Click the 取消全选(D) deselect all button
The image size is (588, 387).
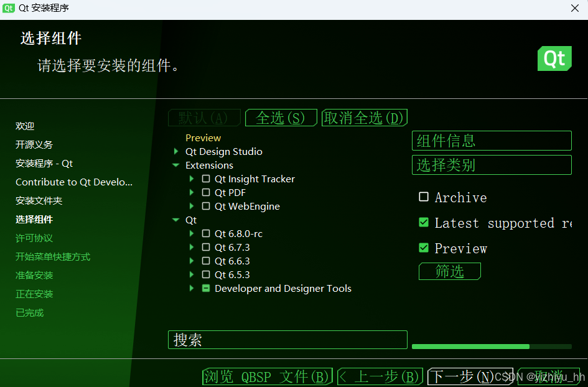365,118
